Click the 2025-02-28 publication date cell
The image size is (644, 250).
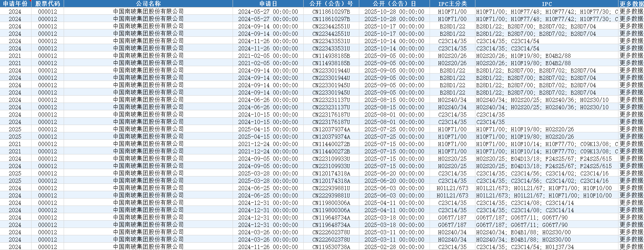(394, 246)
